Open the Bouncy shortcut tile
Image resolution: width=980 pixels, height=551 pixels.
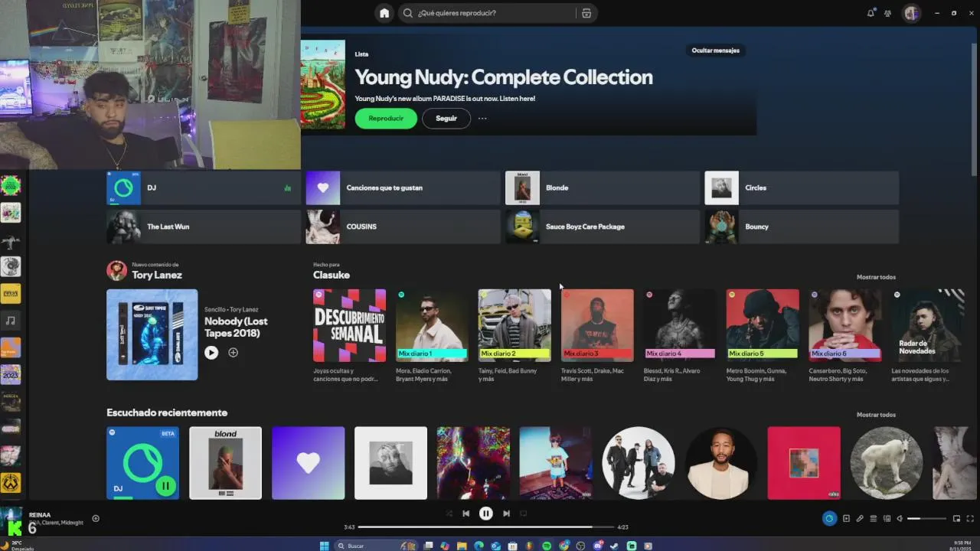pos(802,227)
